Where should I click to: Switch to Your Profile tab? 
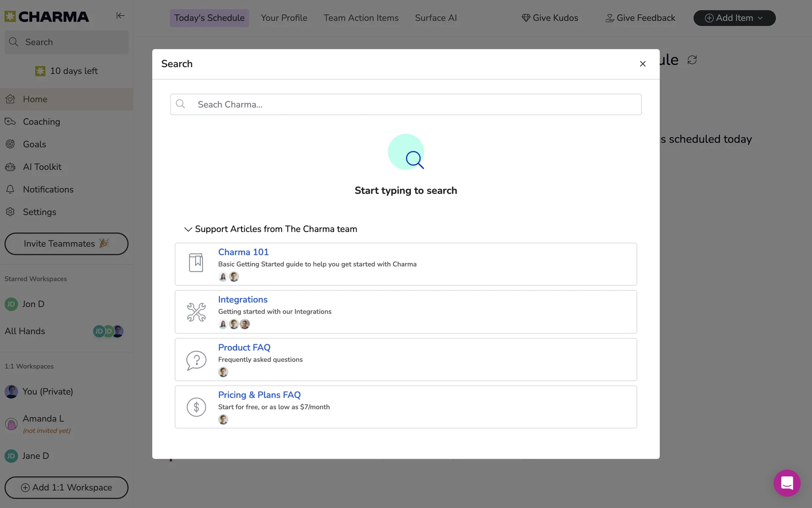[284, 18]
